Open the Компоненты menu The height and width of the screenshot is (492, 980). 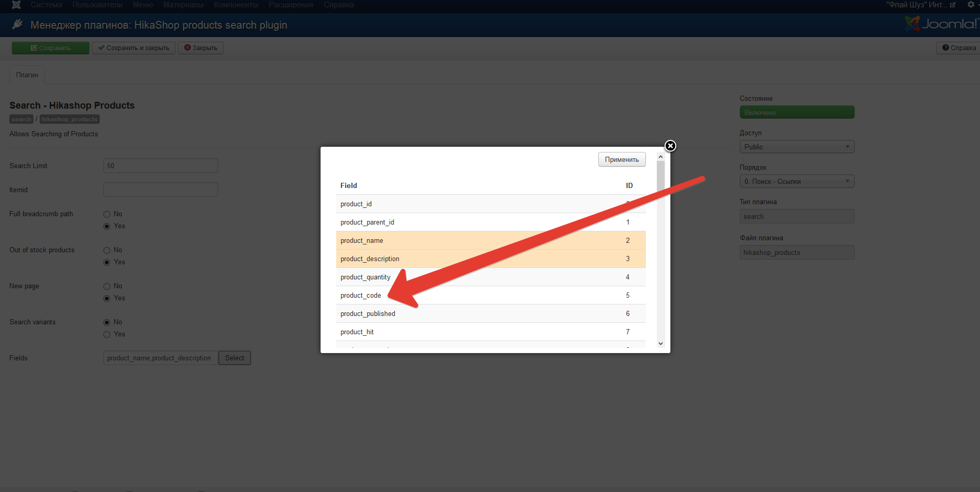tap(236, 5)
